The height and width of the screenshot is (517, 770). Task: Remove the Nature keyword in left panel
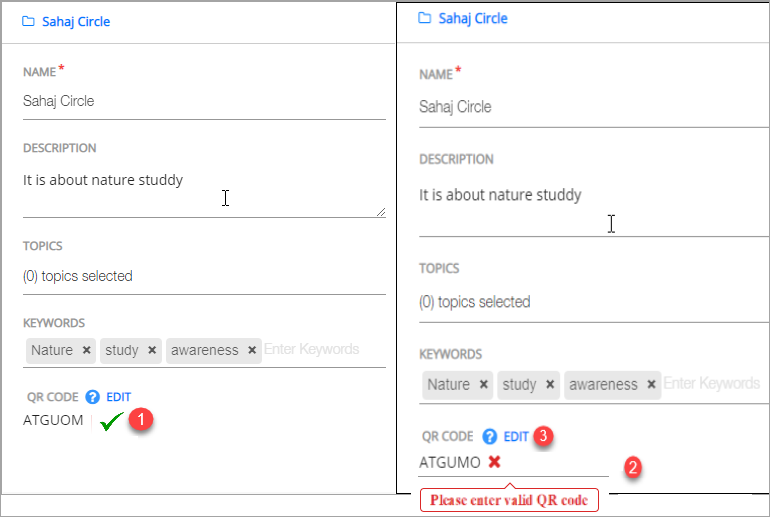pos(87,351)
